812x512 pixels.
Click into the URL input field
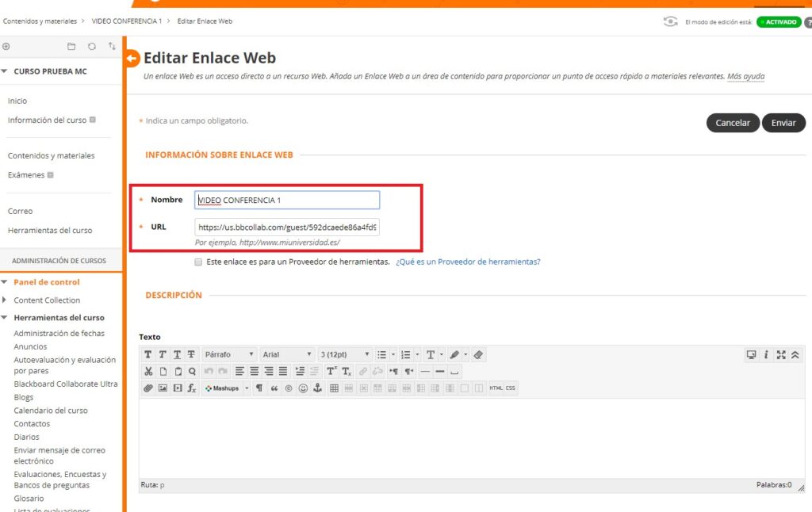pyautogui.click(x=287, y=227)
